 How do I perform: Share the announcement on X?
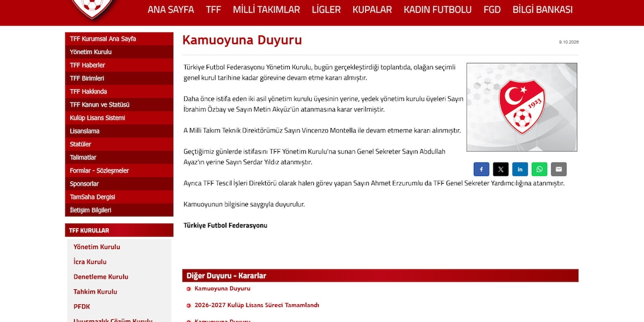(x=501, y=170)
